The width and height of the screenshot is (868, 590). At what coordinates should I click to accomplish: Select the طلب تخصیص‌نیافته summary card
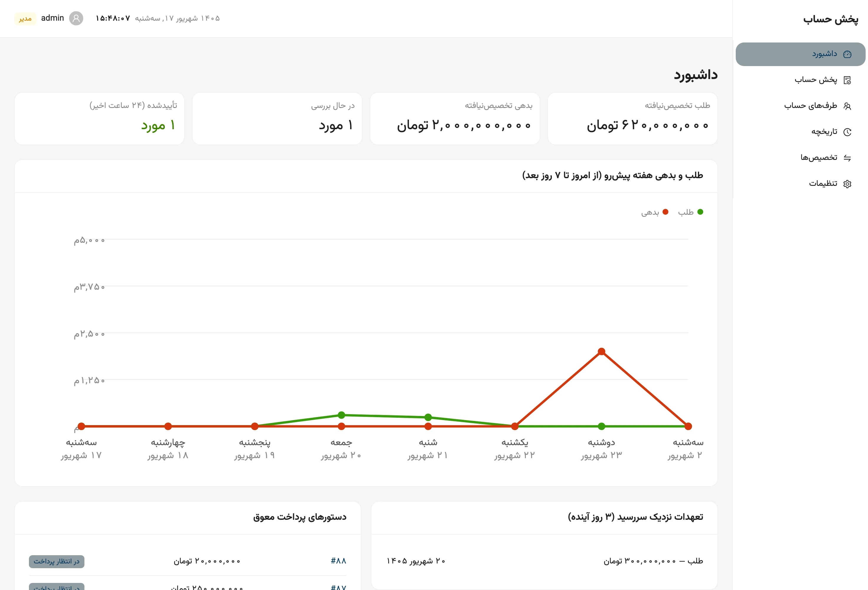632,118
